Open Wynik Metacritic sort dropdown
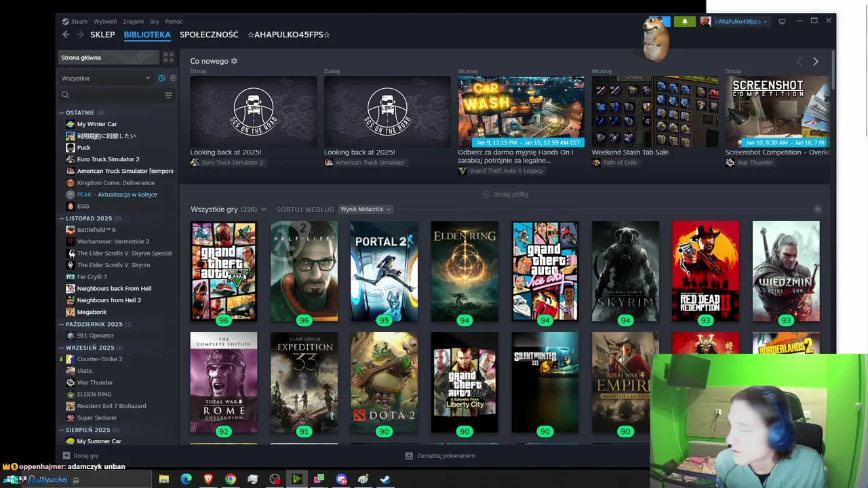 pyautogui.click(x=366, y=209)
